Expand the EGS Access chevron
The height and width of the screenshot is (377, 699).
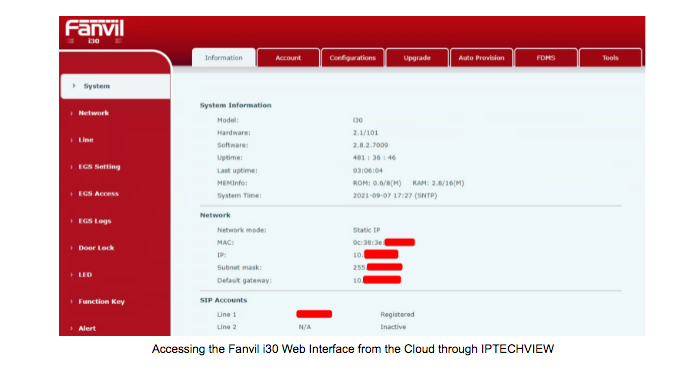click(x=71, y=194)
